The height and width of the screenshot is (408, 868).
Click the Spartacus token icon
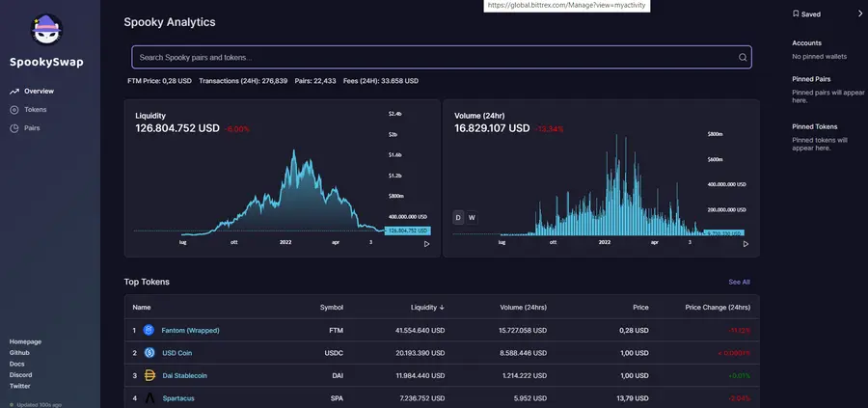pos(150,398)
